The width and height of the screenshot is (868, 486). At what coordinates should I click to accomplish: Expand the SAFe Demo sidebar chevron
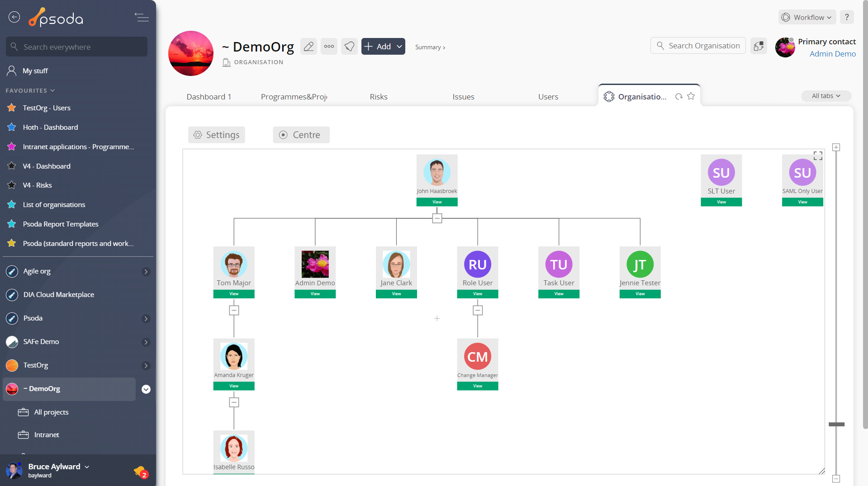click(x=146, y=342)
